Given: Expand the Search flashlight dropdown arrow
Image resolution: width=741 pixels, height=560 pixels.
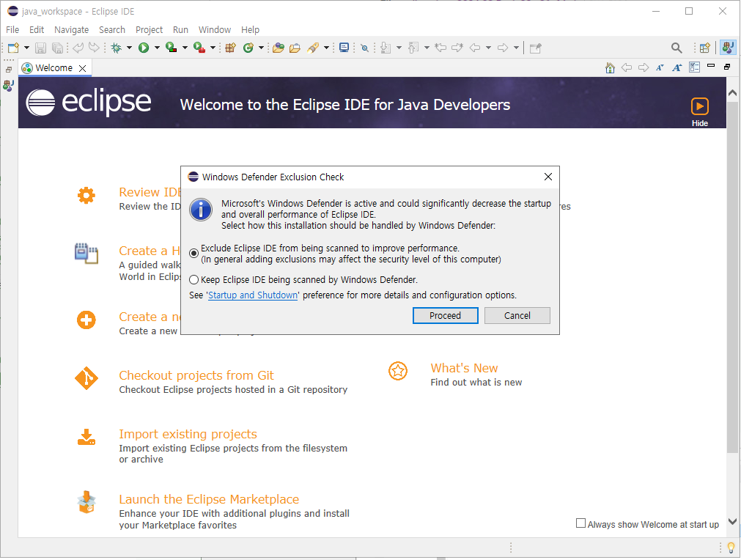Looking at the screenshot, I should coord(326,48).
